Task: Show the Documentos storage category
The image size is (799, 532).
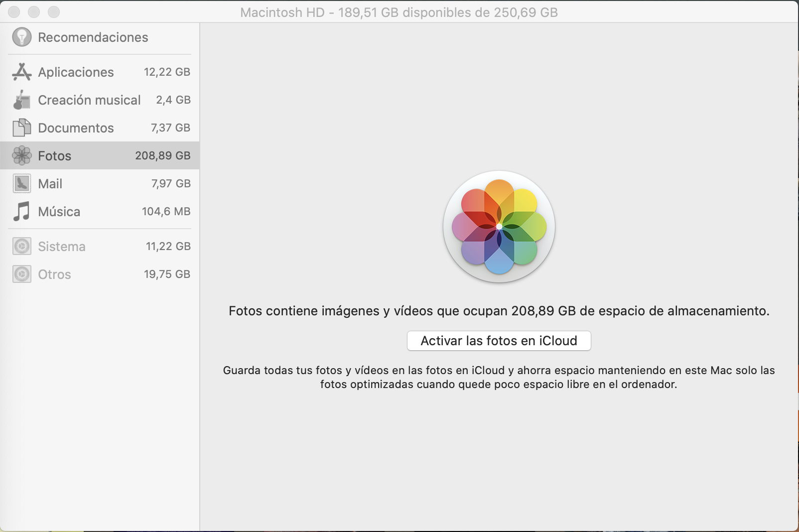Action: coord(100,128)
